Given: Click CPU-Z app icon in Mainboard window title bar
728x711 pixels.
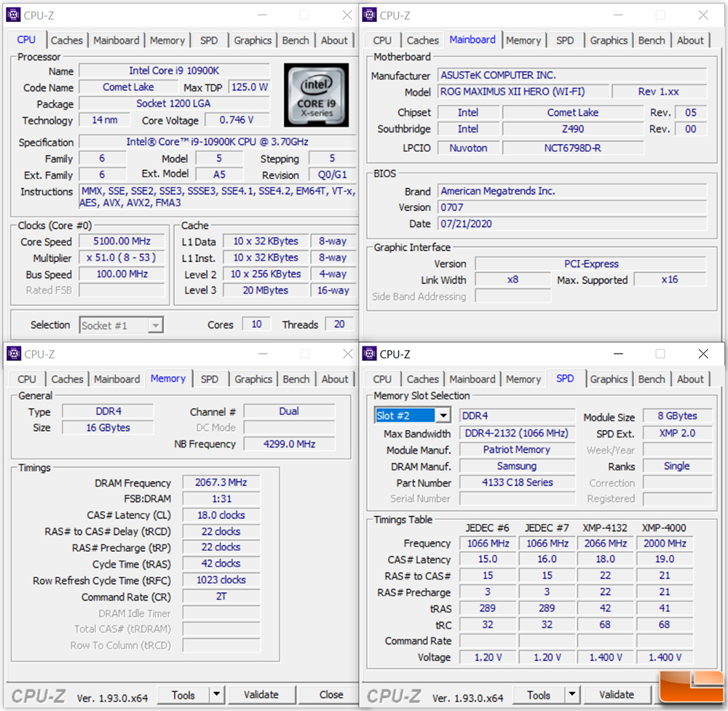Looking at the screenshot, I should pyautogui.click(x=369, y=15).
